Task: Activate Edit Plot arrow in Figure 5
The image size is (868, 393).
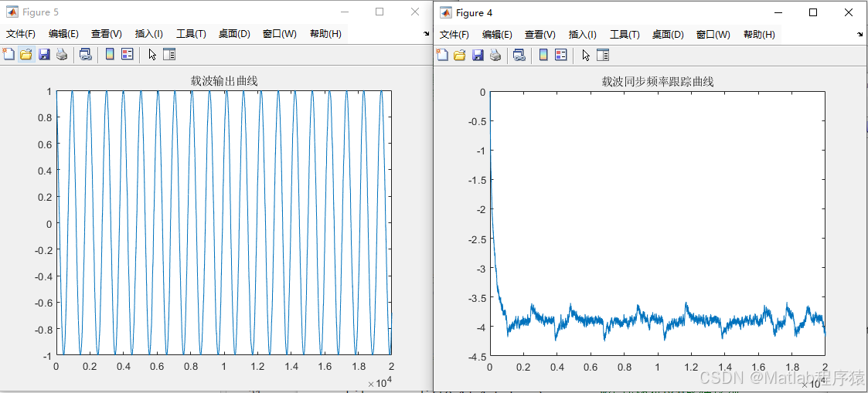Action: click(152, 54)
